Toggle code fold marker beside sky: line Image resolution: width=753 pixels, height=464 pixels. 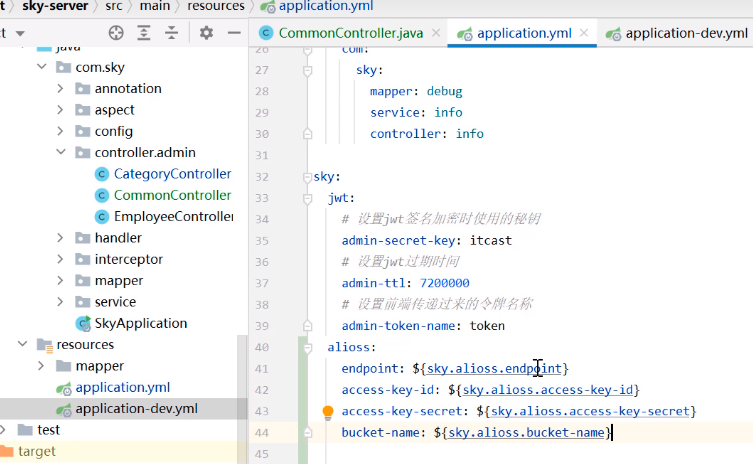click(x=307, y=177)
